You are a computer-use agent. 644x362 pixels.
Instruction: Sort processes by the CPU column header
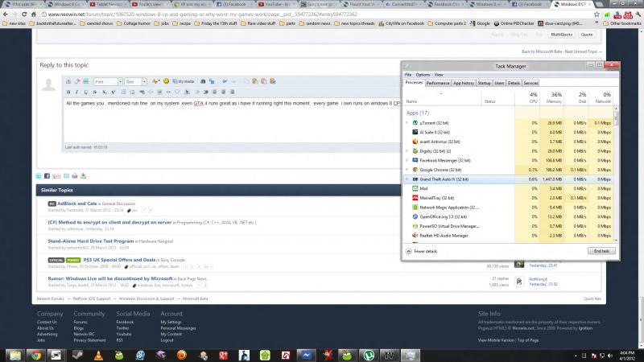(x=527, y=97)
